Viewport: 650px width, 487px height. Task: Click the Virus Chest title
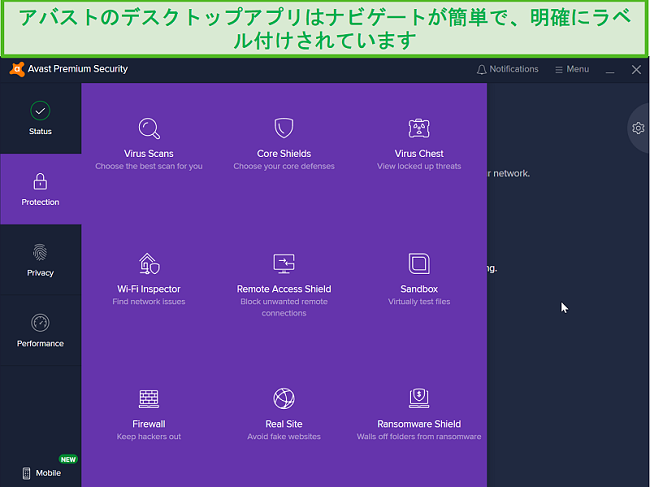click(x=419, y=154)
